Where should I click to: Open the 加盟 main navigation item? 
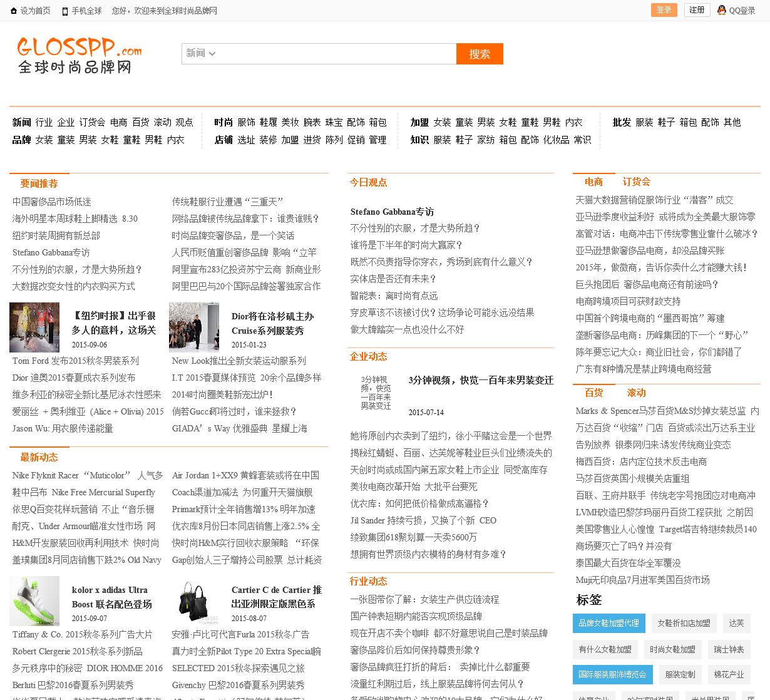tap(419, 122)
